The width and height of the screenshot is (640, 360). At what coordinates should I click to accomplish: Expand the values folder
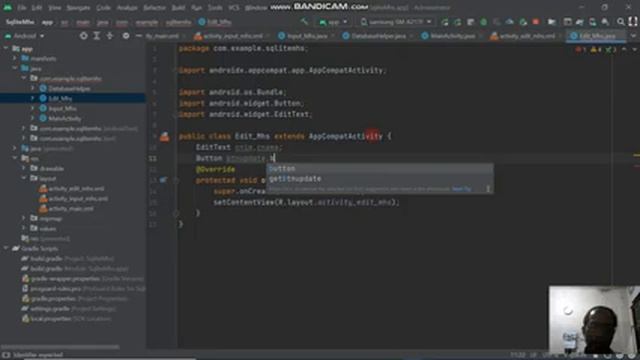[x=24, y=229]
